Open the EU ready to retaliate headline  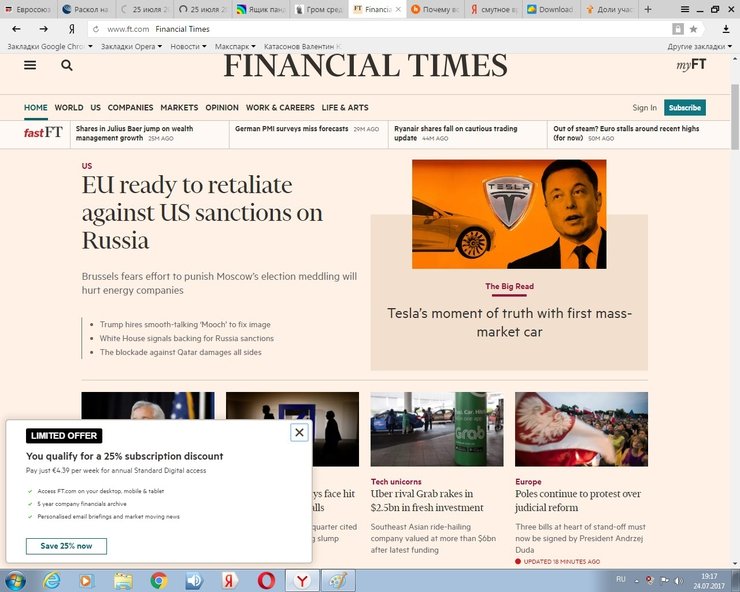tap(202, 213)
